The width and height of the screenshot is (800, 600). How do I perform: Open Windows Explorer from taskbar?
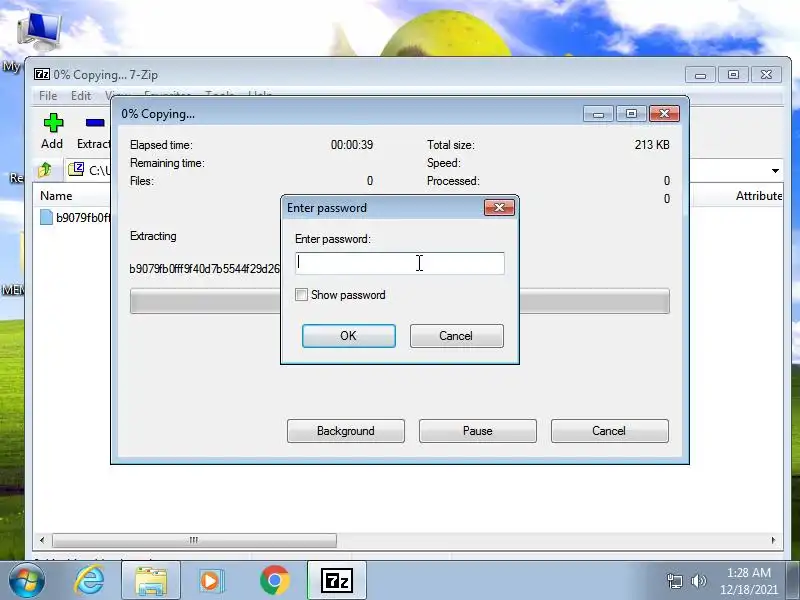pyautogui.click(x=151, y=581)
